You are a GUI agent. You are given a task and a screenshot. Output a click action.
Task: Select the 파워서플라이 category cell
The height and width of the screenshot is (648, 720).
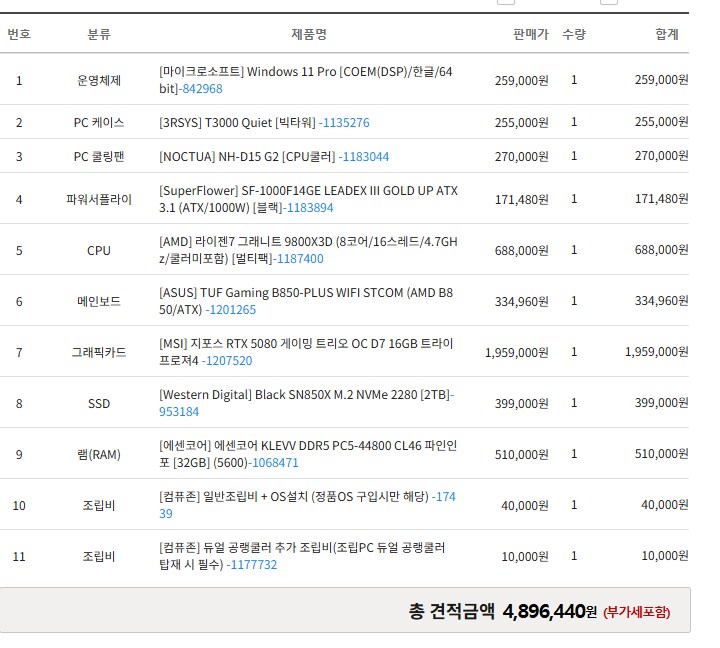99,199
